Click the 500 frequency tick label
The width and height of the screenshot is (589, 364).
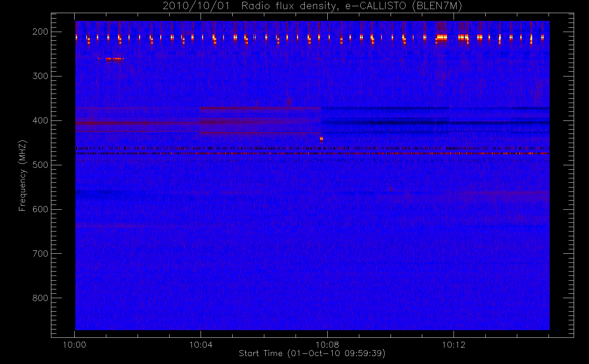40,165
